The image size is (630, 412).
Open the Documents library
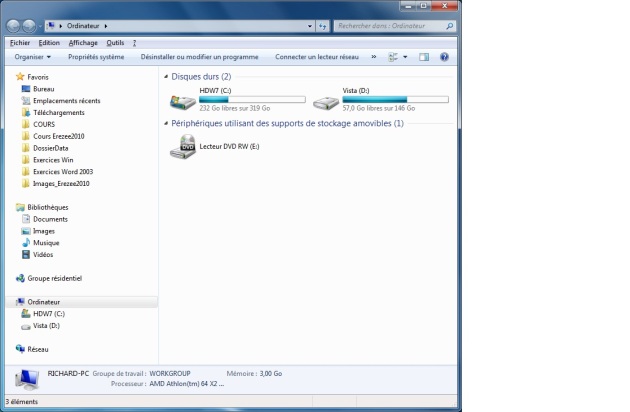(x=45, y=219)
